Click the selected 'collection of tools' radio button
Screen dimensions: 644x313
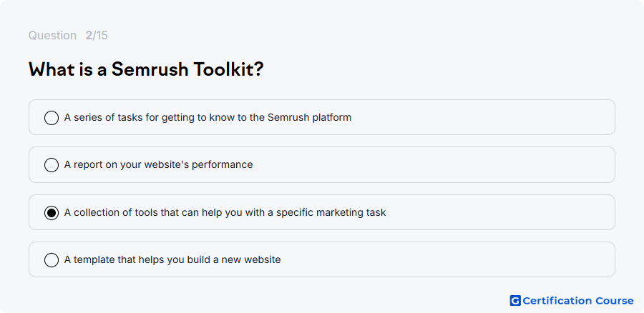click(52, 213)
